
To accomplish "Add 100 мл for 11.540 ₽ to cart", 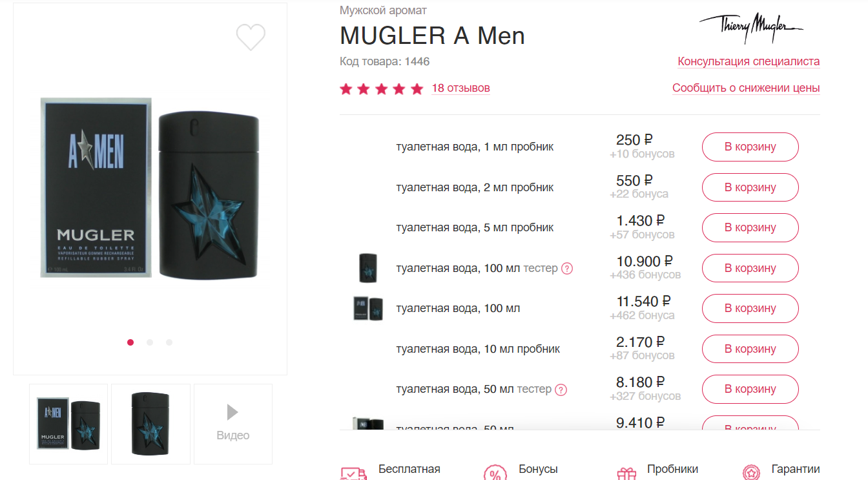I will pyautogui.click(x=750, y=308).
